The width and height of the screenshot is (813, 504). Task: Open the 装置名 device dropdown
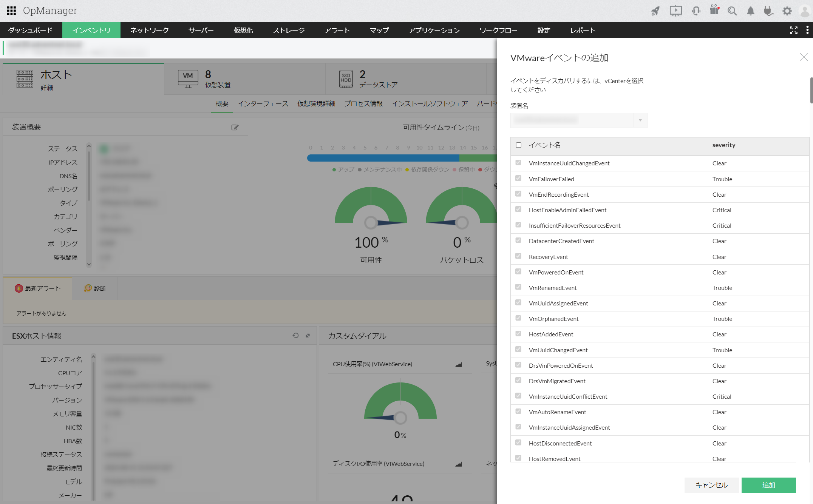pos(579,120)
